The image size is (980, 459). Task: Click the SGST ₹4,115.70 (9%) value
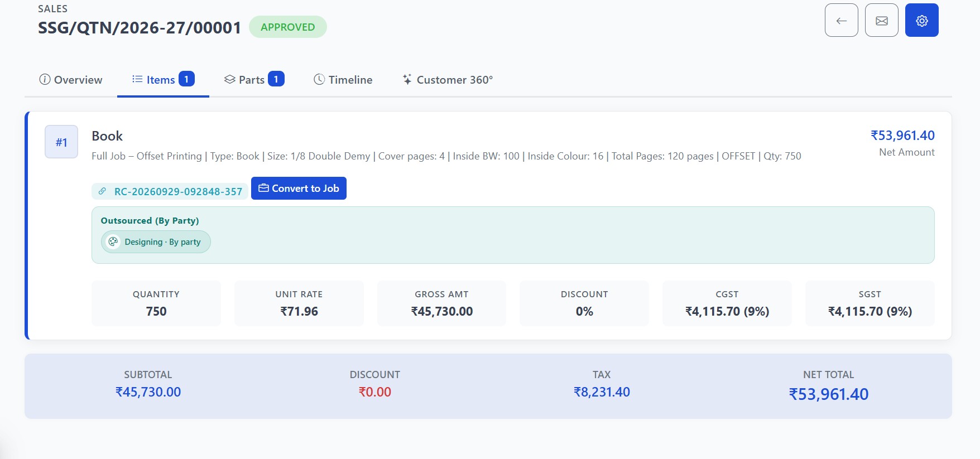[x=870, y=311]
